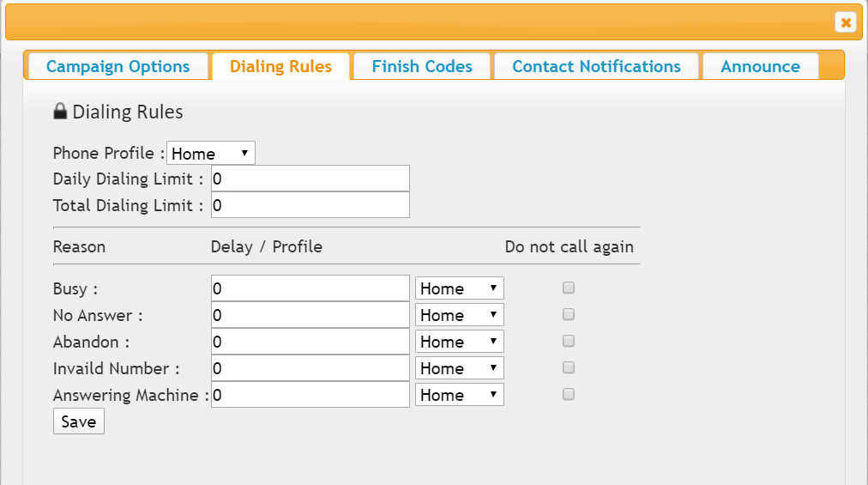868x485 pixels.
Task: Close the dialog with the X button
Action: click(x=846, y=22)
